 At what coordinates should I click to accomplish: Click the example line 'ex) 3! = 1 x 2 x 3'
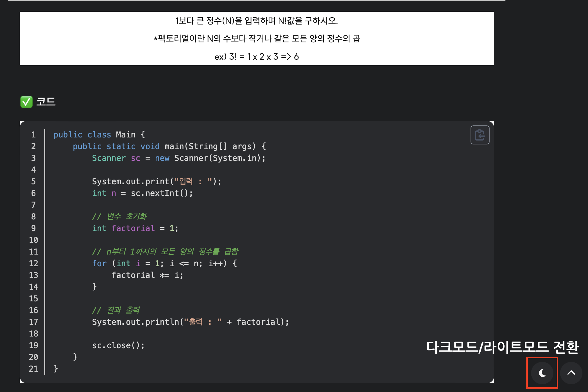click(257, 57)
